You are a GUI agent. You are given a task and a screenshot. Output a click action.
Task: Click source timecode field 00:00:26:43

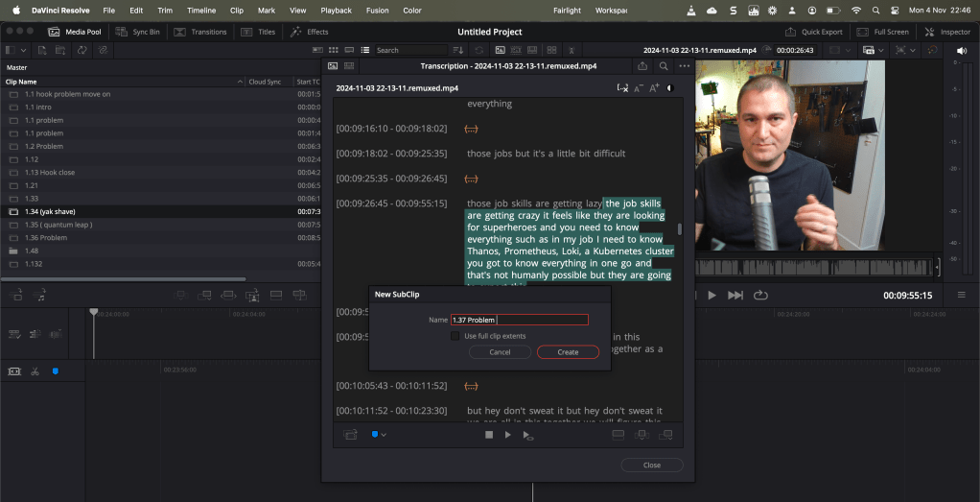[796, 50]
